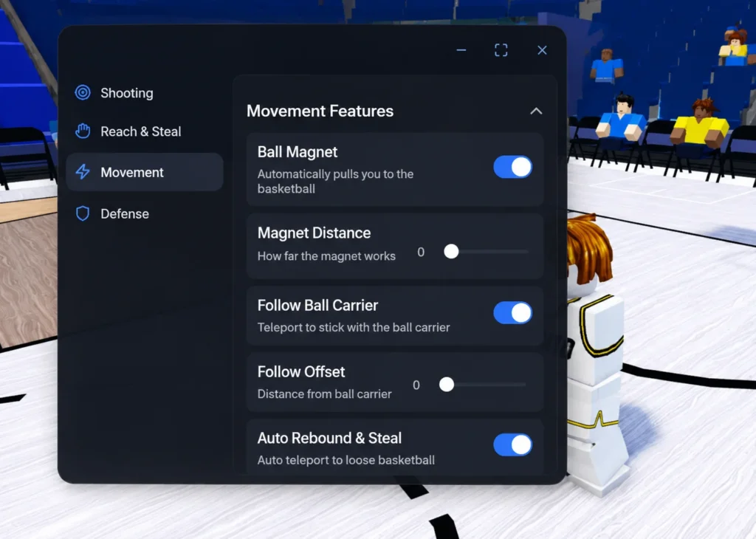Click the Movement Features heading
The height and width of the screenshot is (539, 756).
tap(320, 111)
